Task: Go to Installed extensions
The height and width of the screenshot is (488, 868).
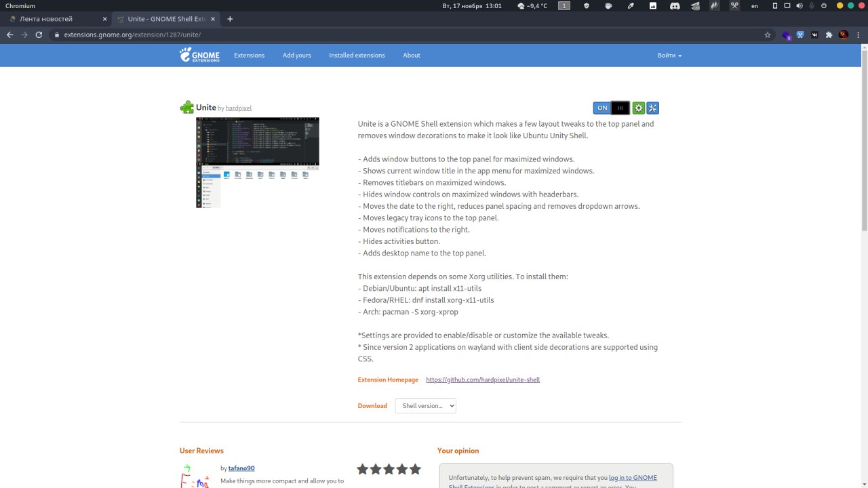Action: (357, 55)
